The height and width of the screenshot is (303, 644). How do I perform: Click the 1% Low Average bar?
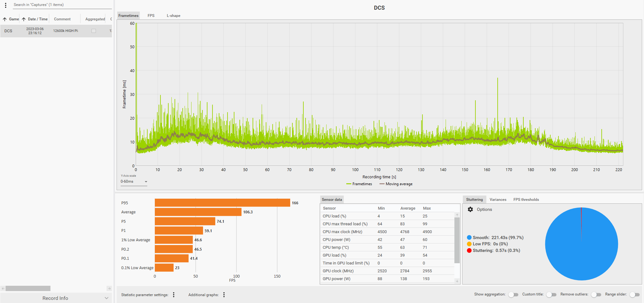coord(174,240)
